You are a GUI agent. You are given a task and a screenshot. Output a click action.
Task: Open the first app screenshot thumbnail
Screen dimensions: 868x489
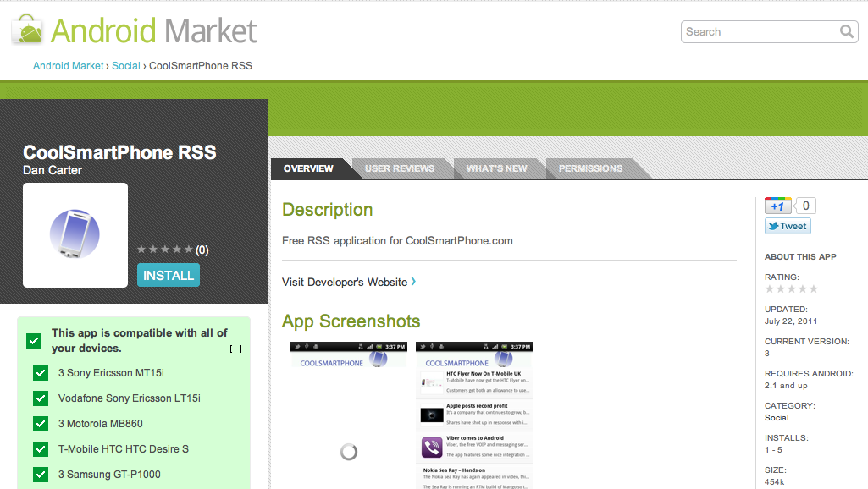tap(349, 415)
